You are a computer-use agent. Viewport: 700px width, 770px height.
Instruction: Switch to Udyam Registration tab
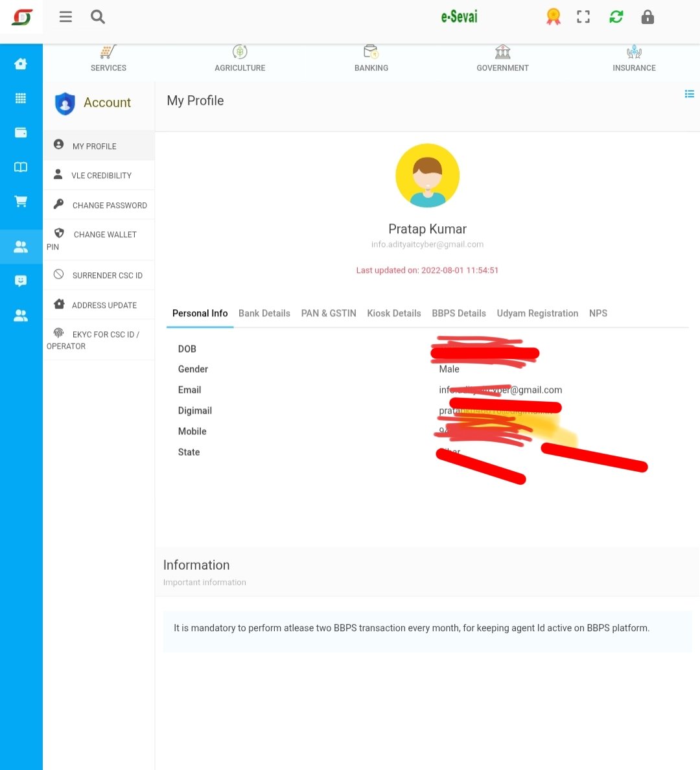pyautogui.click(x=537, y=313)
